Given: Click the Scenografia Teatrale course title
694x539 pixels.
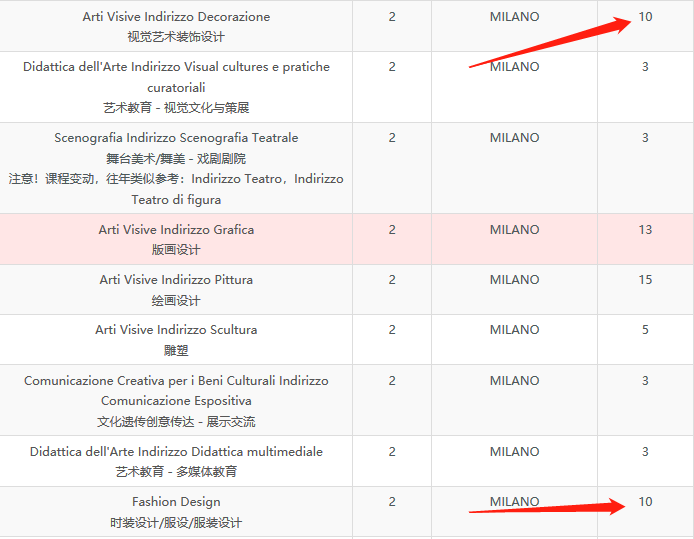Looking at the screenshot, I should [176, 138].
